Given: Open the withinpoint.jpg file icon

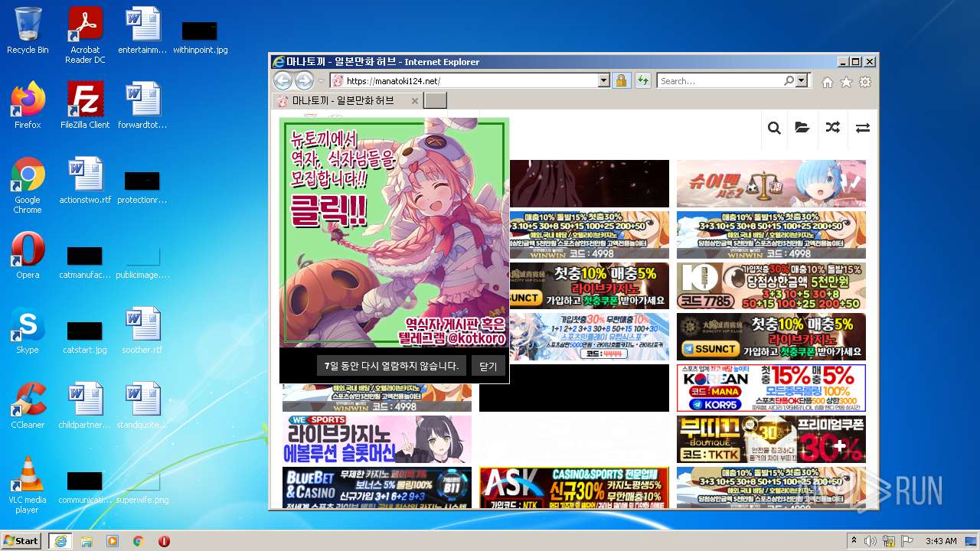Looking at the screenshot, I should pos(200,37).
